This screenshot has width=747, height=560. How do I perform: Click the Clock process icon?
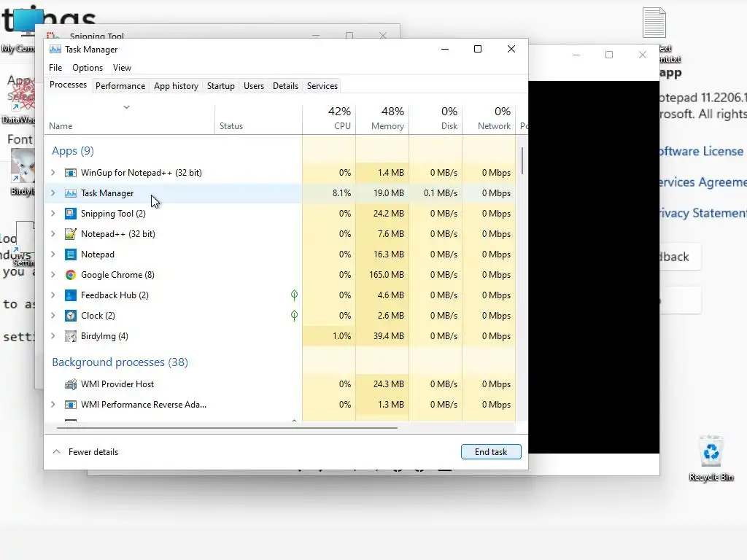click(71, 316)
